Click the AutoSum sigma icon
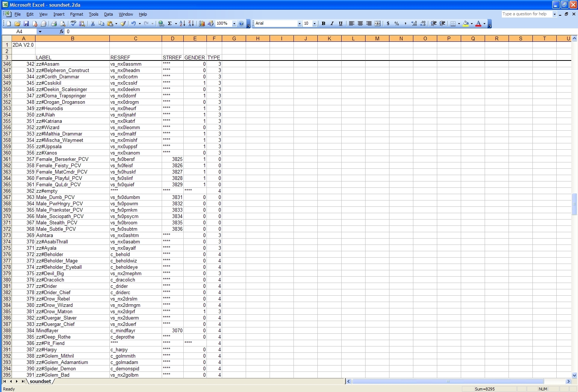 click(x=170, y=24)
